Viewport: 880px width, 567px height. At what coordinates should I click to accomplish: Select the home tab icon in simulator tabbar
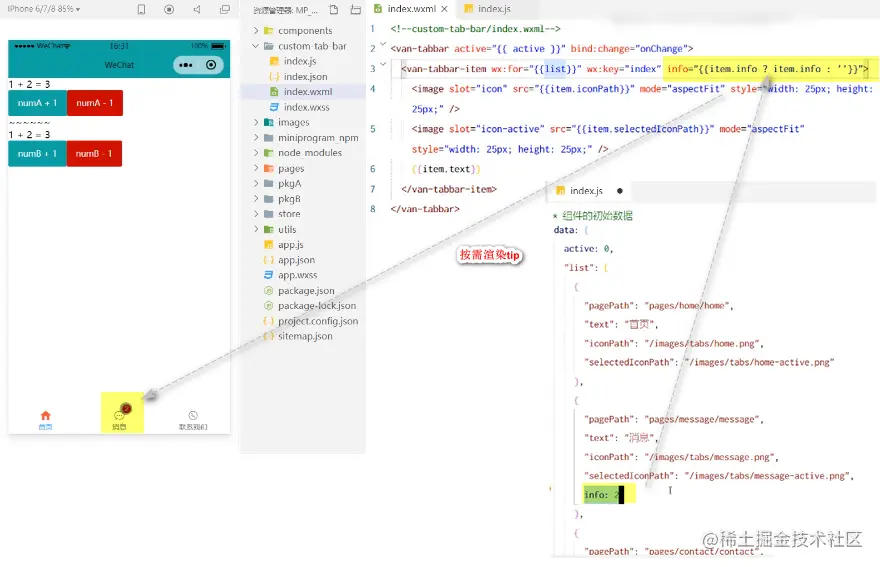(45, 419)
